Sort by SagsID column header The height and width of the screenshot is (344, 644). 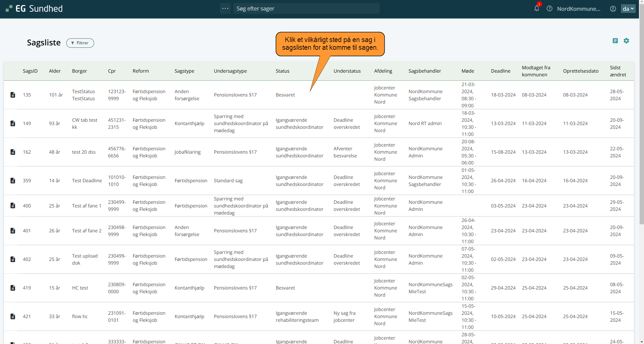pyautogui.click(x=30, y=71)
